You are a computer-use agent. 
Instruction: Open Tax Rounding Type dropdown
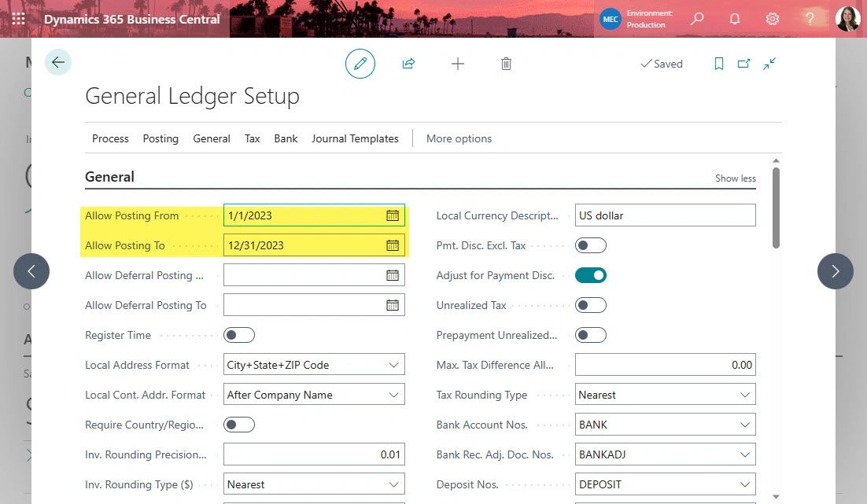point(744,395)
